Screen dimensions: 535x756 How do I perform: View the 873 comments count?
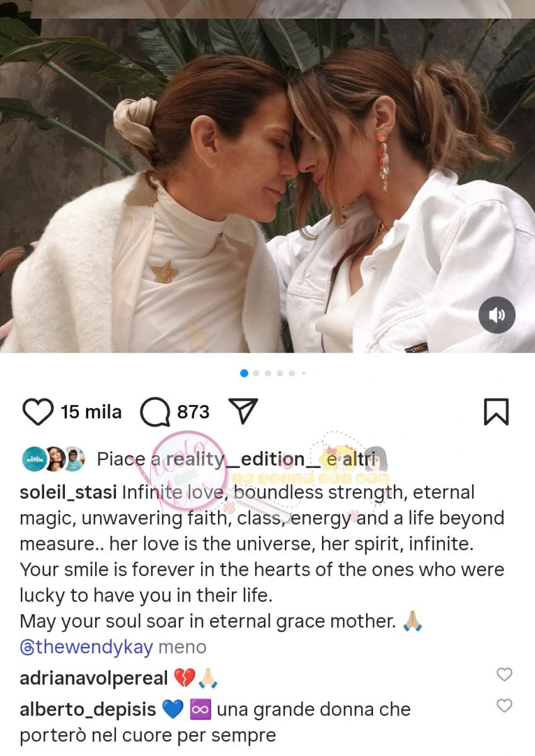193,412
